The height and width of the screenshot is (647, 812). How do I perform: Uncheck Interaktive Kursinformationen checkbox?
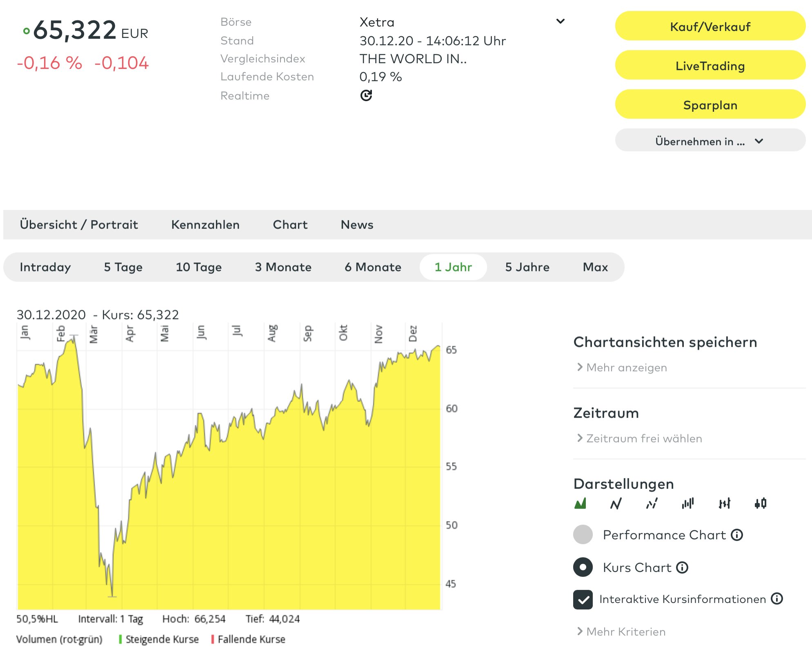pyautogui.click(x=583, y=599)
